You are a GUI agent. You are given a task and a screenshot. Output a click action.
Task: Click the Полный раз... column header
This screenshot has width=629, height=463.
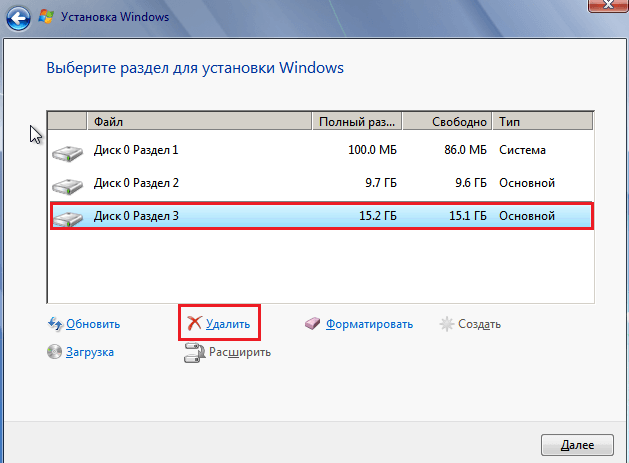pos(357,122)
